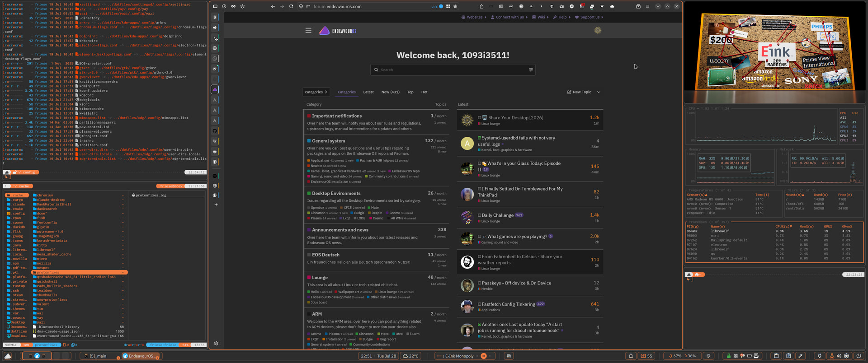Open browser history clock icon
This screenshot has height=363, width=868.
click(224, 6)
